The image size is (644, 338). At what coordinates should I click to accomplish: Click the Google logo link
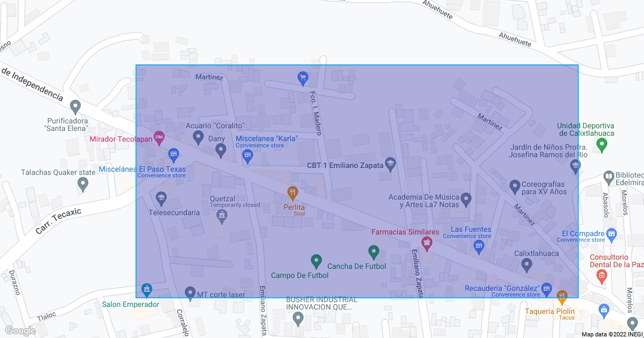pos(20,330)
